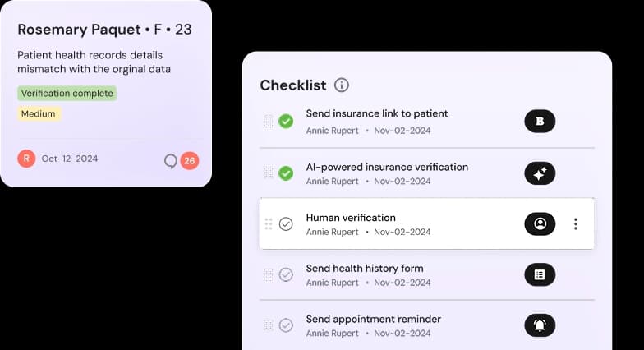Check off Send appointment reminder

pos(286,325)
